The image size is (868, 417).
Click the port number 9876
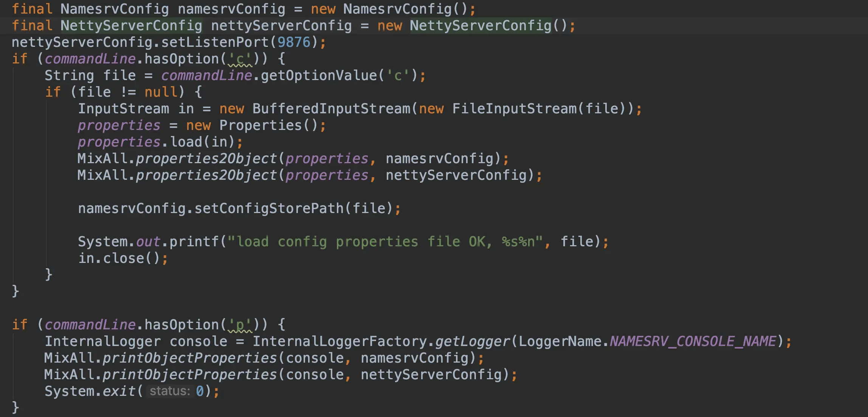[x=294, y=42]
